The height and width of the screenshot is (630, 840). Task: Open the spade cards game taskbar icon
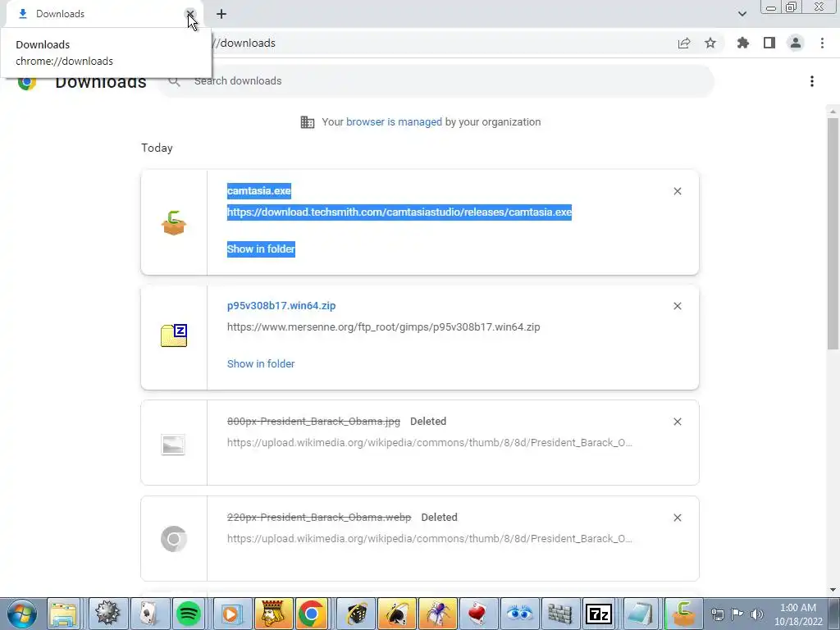point(397,614)
